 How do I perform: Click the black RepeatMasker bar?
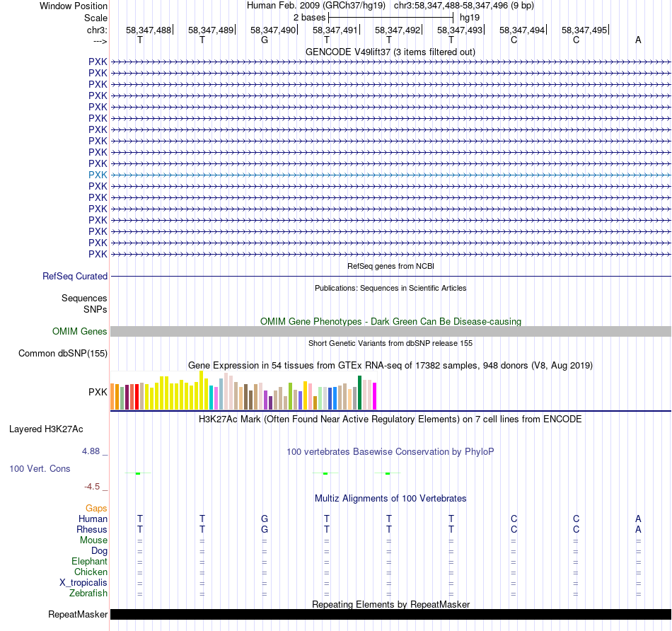coord(390,614)
